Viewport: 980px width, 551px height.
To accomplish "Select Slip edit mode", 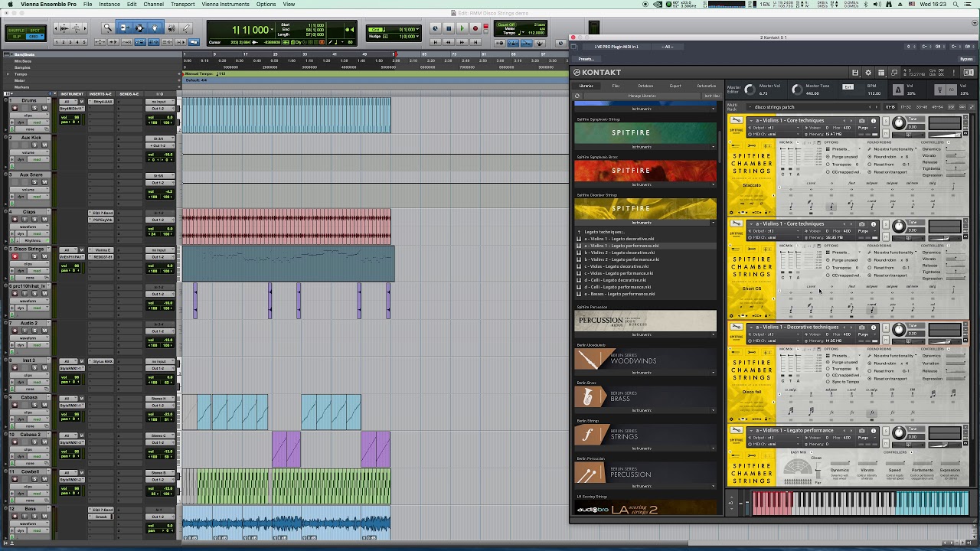I will (16, 37).
